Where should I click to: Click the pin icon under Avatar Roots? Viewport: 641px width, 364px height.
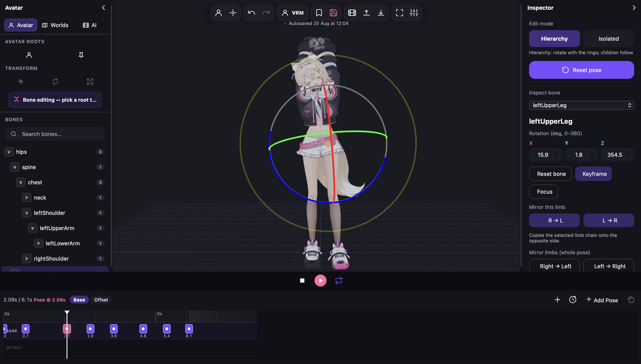click(x=81, y=55)
